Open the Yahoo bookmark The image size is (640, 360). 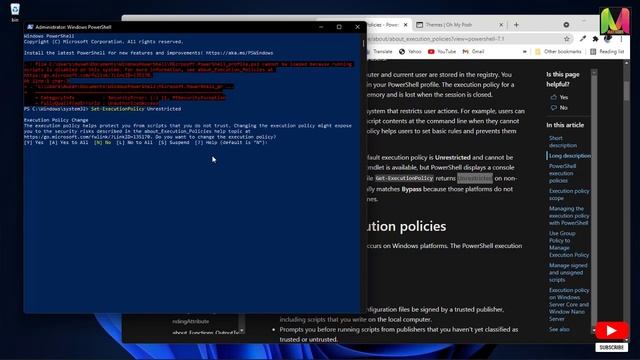pyautogui.click(x=410, y=51)
